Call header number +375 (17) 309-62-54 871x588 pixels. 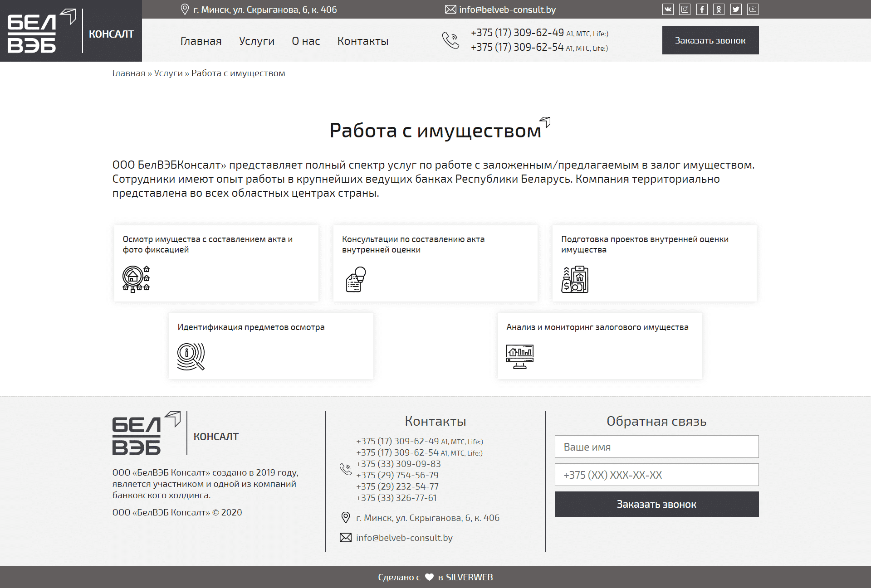click(x=517, y=47)
